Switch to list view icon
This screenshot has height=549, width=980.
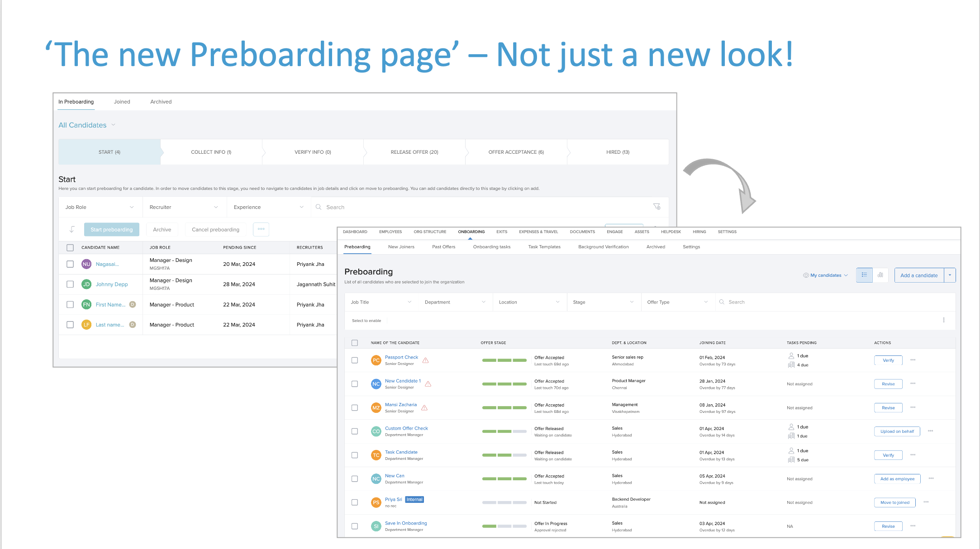pos(864,275)
